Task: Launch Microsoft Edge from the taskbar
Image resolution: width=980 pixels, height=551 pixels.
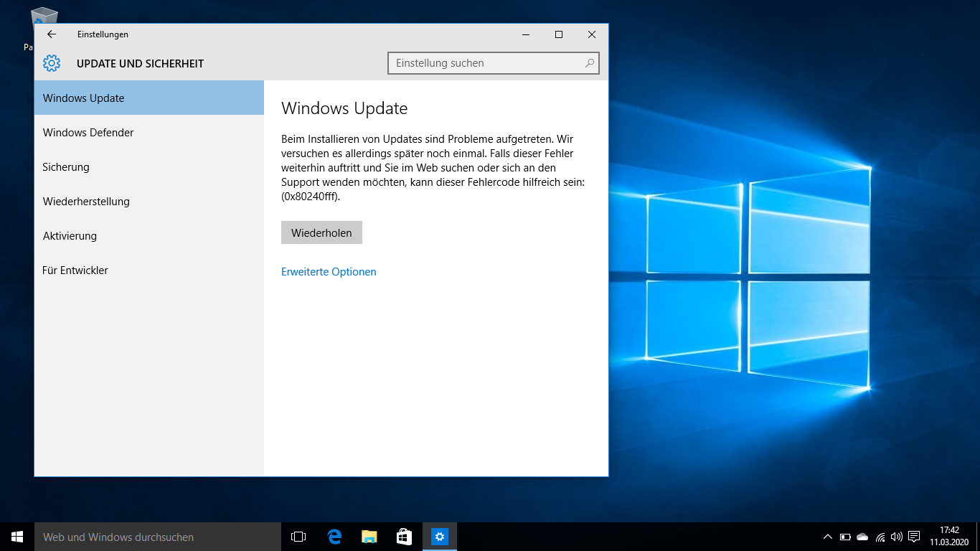Action: coord(334,537)
